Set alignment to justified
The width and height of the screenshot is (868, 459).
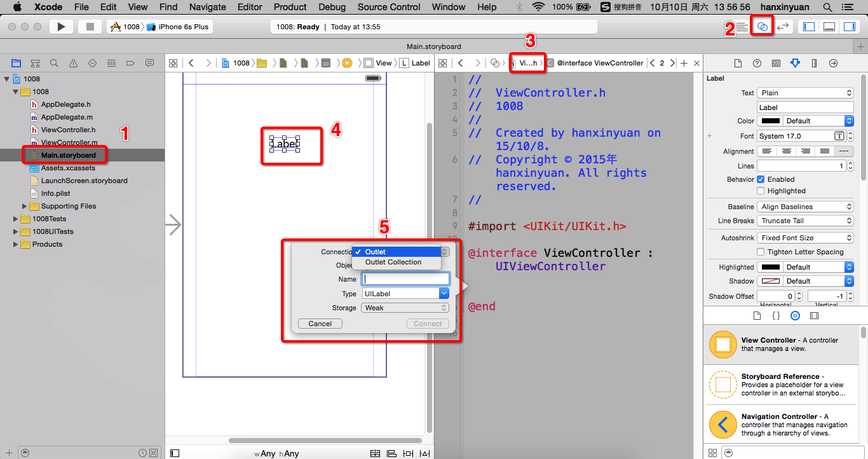click(825, 151)
